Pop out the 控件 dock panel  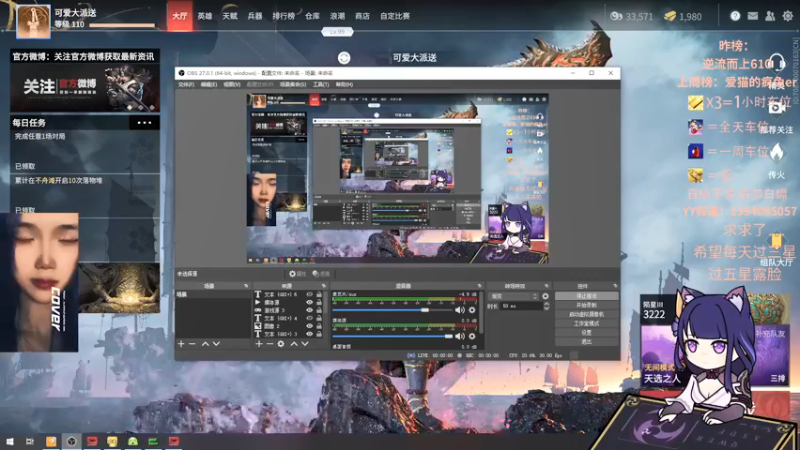615,286
